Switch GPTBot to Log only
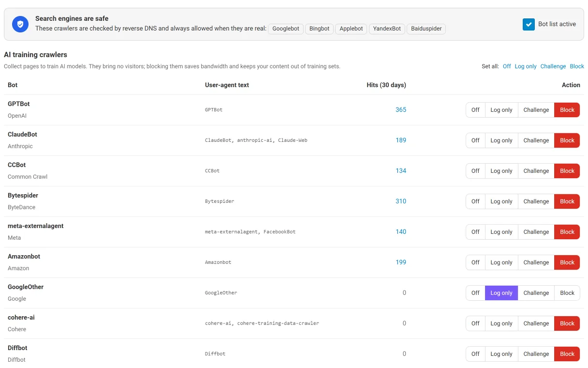This screenshot has height=368, width=588. pos(501,110)
